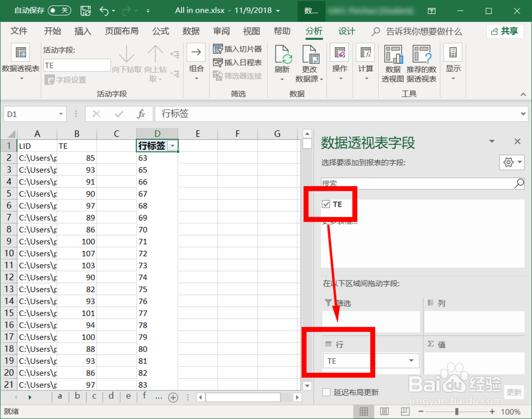
Task: Click the 插入日程表 icon
Action: coord(218,62)
